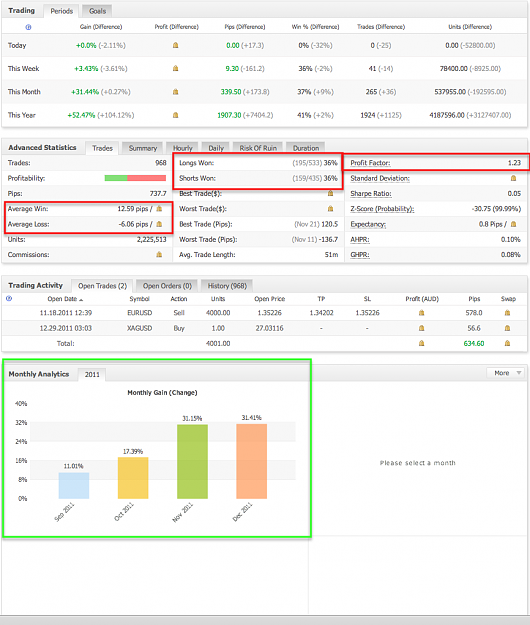Select the Sep 2011 blue bar
Screen dimensions: 530x625
(x=74, y=485)
